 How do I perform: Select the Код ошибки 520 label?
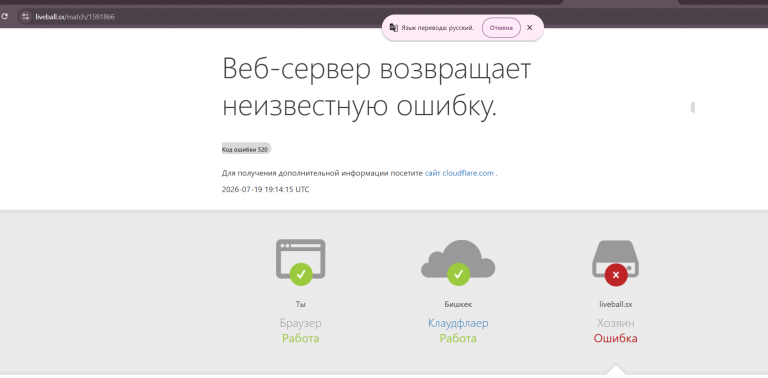tap(246, 149)
